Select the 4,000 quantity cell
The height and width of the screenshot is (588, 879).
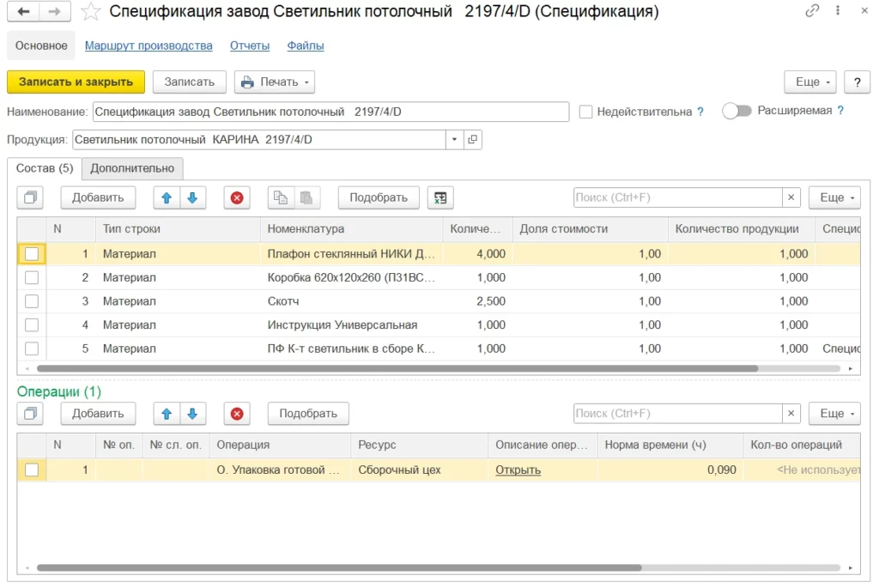click(x=477, y=254)
